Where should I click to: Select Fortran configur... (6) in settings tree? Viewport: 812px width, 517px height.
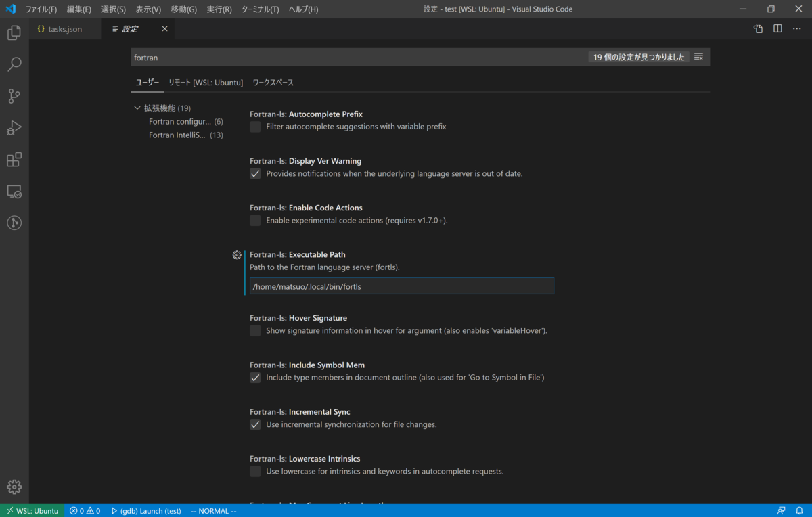coord(185,122)
